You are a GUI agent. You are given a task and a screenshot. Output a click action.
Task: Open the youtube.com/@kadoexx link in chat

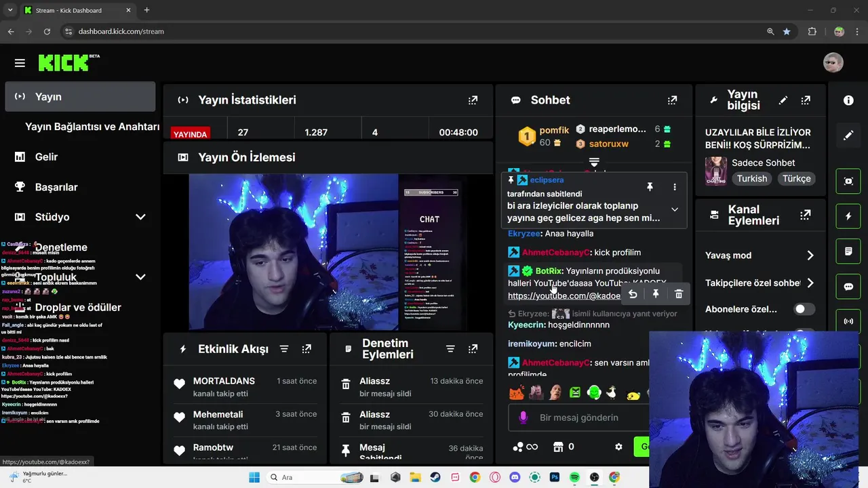point(564,296)
